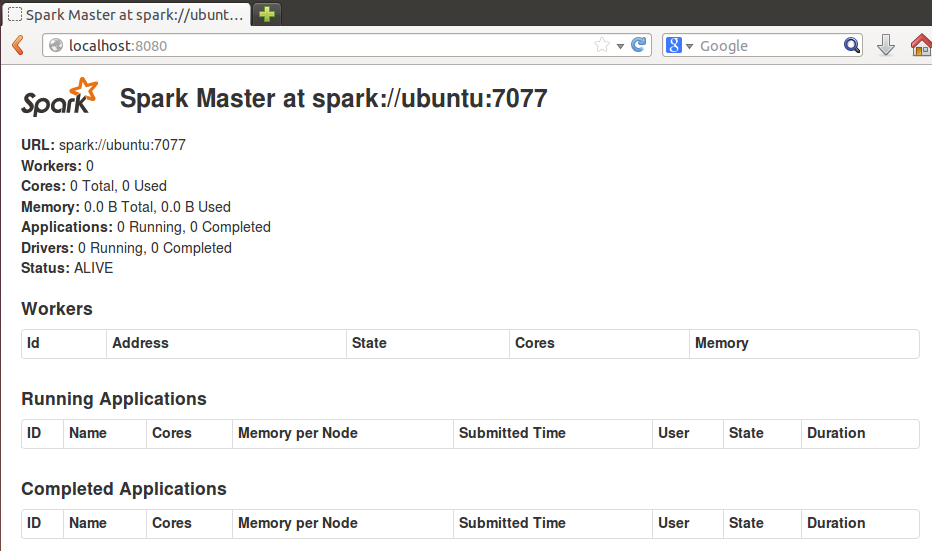Reload the page with the refresh icon

coord(638,45)
